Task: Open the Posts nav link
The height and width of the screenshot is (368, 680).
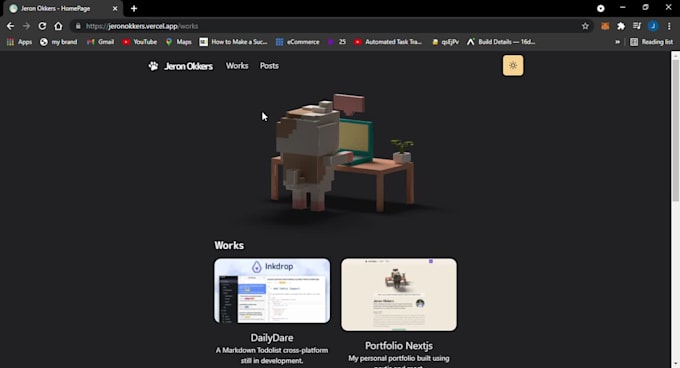Action: click(x=269, y=66)
